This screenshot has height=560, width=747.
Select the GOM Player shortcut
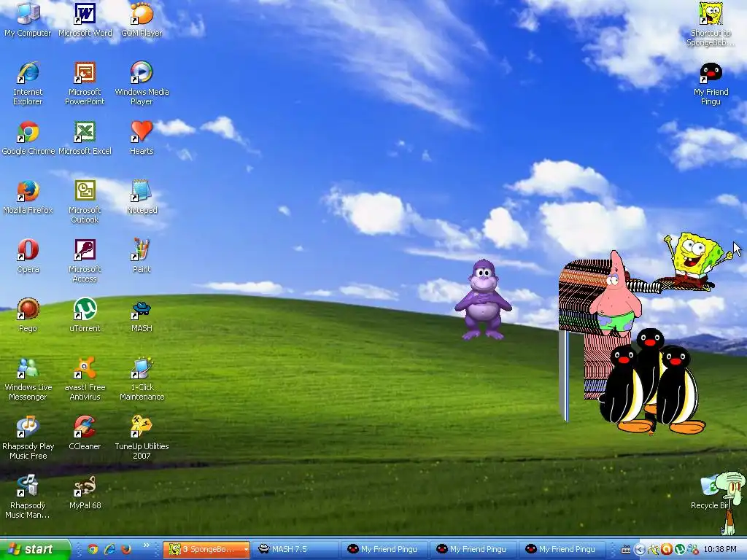pos(142,20)
